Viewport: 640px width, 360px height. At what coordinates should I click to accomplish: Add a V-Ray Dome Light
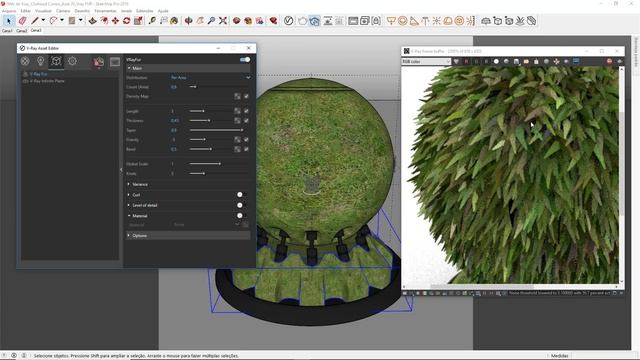448,20
